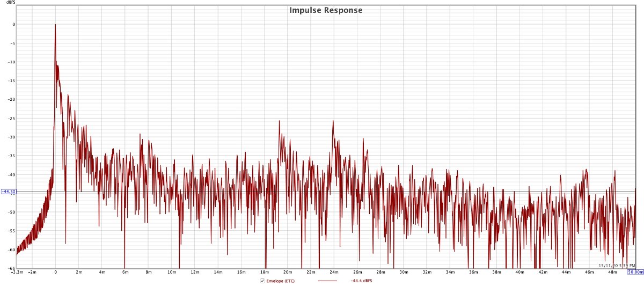Click the reflection peak near 24 ms
The width and height of the screenshot is (644, 286).
click(333, 121)
